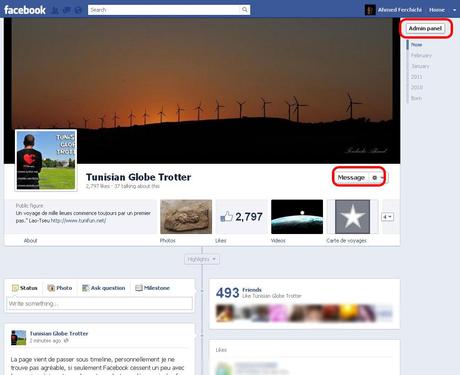460x375 pixels.
Task: Jump to 2011 on the timeline
Action: (416, 77)
